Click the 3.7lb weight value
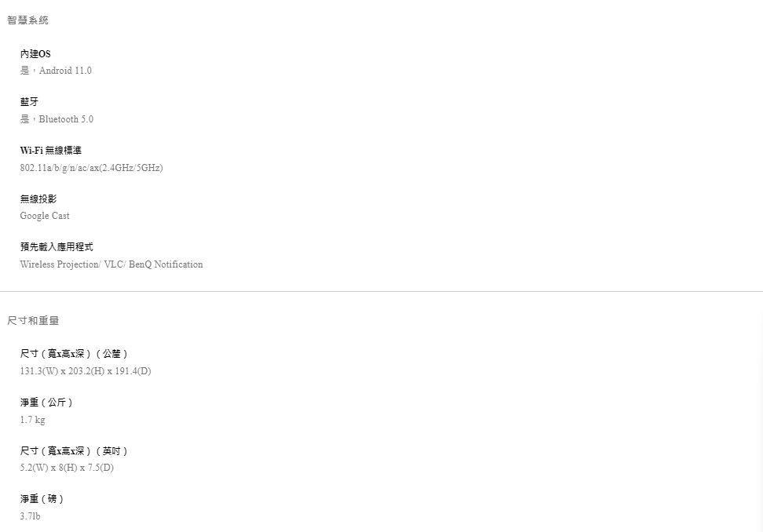Screen dimensions: 763x532 [x=30, y=516]
